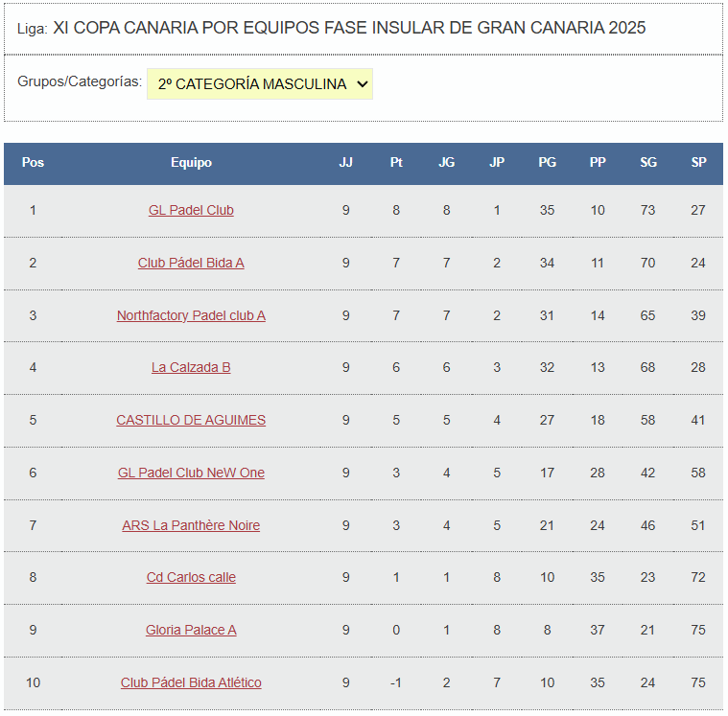This screenshot has width=728, height=716.
Task: Click the PG column header
Action: [547, 163]
